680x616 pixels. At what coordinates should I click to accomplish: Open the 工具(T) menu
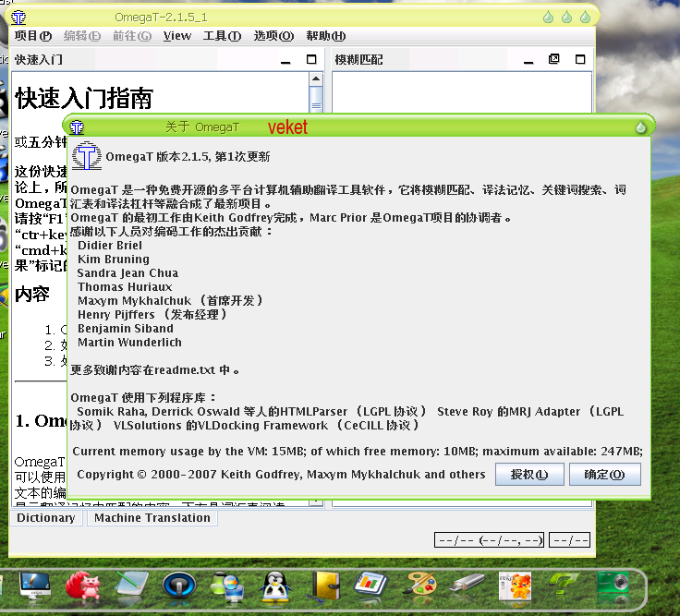coord(222,36)
